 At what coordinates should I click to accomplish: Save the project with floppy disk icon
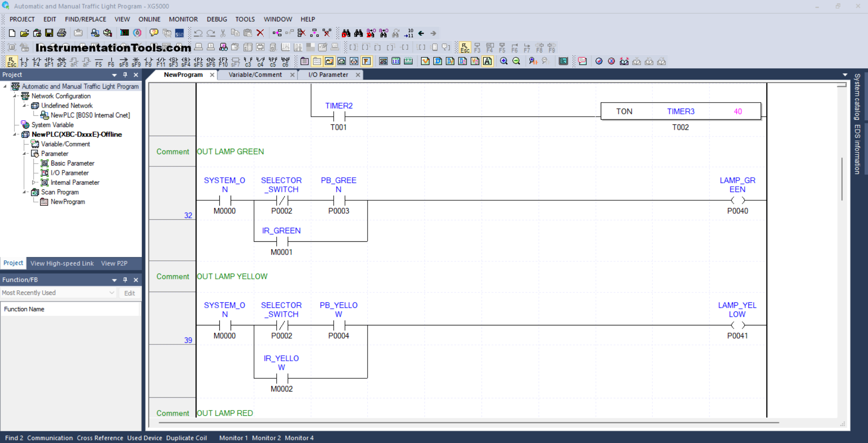point(49,33)
